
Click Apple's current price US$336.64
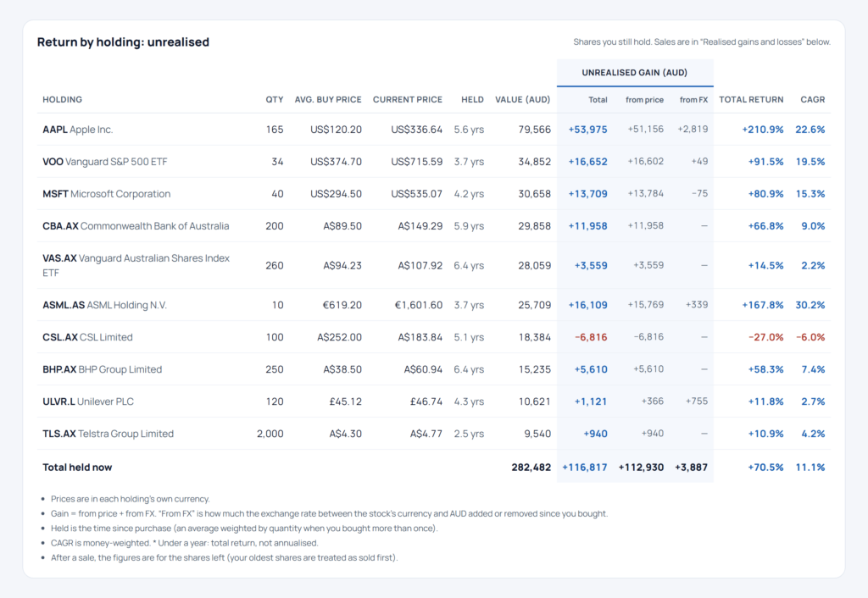(x=416, y=130)
